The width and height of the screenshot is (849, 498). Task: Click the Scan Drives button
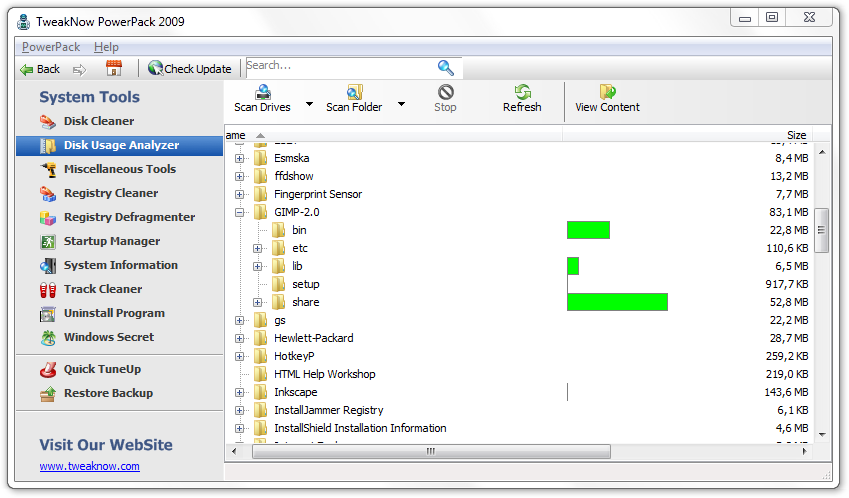[263, 99]
